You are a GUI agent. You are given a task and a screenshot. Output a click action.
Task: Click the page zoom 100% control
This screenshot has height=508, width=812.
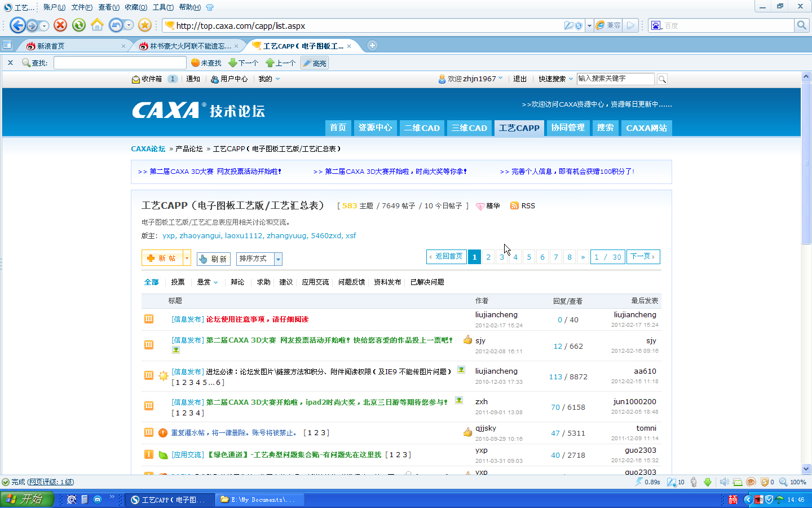pyautogui.click(x=793, y=482)
